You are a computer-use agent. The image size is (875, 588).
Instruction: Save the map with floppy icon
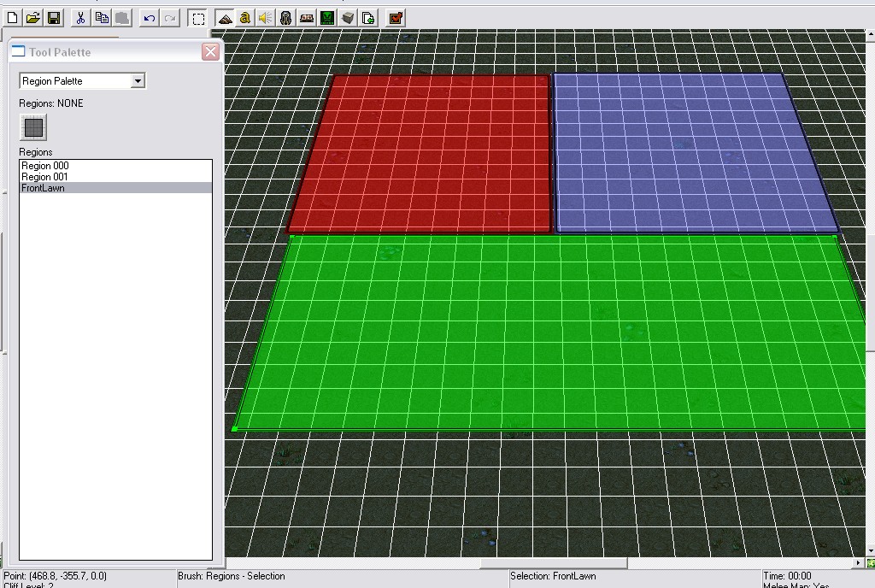[54, 19]
